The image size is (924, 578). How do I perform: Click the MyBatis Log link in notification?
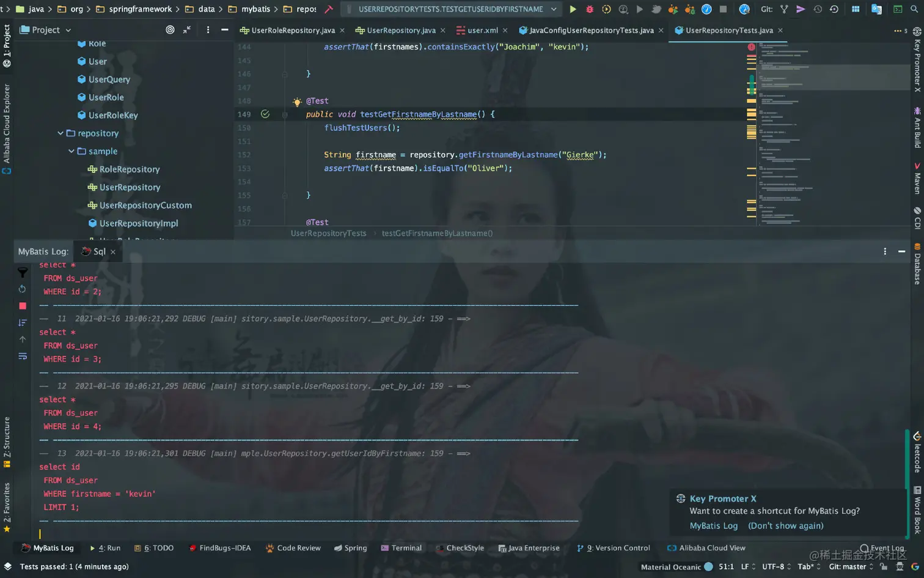[713, 526]
